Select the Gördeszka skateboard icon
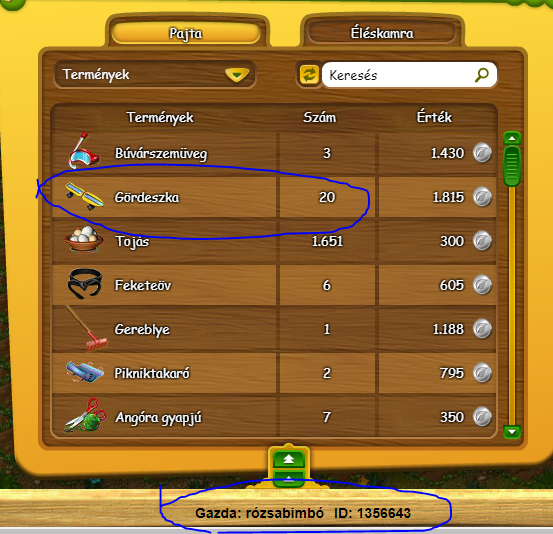Screen dimensions: 553x534 pyautogui.click(x=85, y=196)
